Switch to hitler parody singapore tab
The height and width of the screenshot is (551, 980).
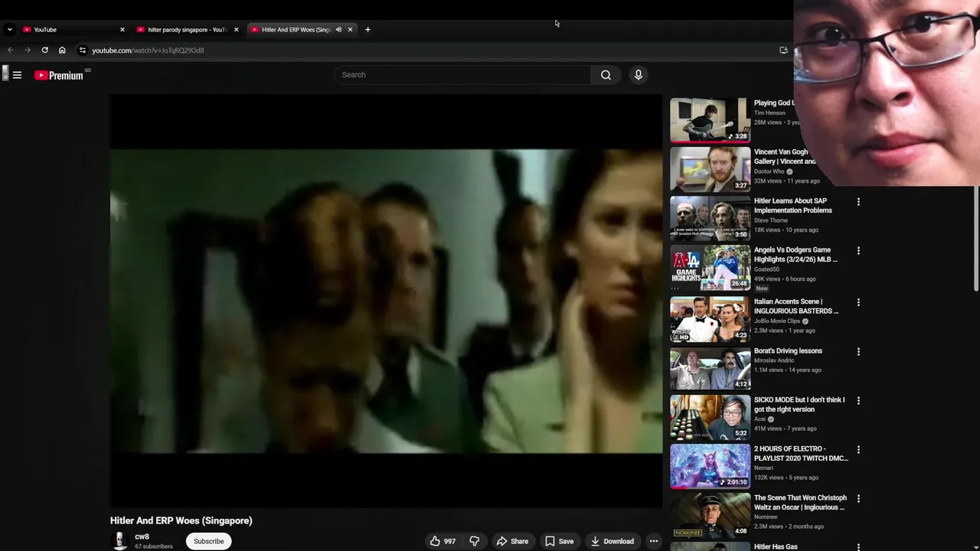188,30
